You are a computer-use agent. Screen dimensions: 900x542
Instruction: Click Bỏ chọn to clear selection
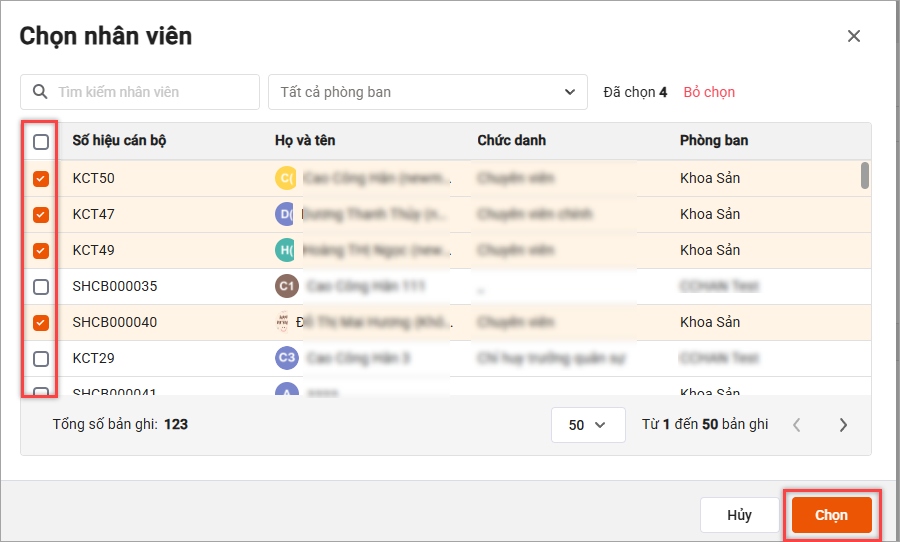coord(709,92)
